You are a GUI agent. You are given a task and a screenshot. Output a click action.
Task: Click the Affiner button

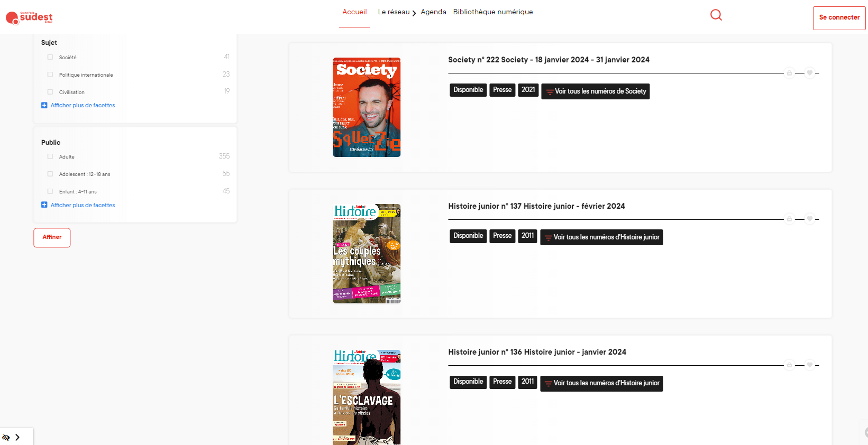(x=52, y=237)
